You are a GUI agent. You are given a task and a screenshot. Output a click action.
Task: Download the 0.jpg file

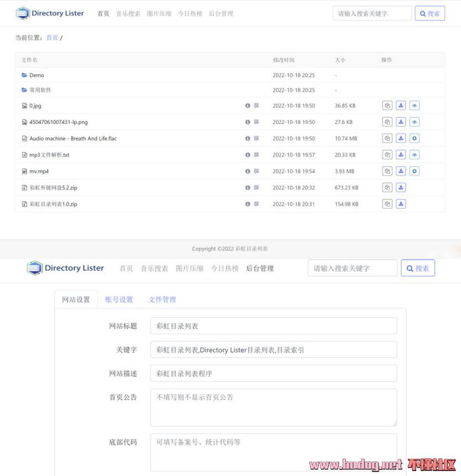401,106
